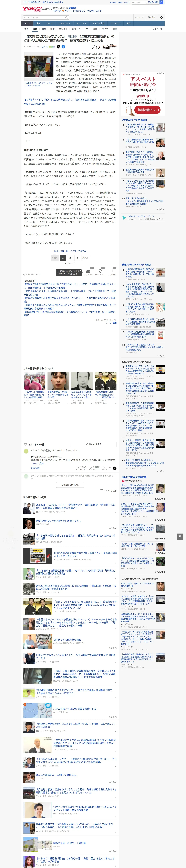Viewport: 186px width, 868px height.
Task: Select the ランキング navigation tab
Action: tap(115, 24)
